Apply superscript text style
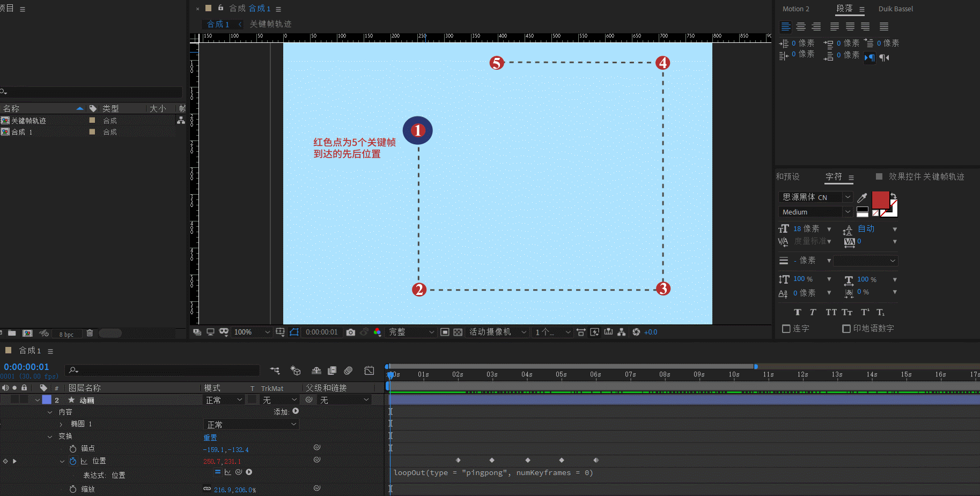 (865, 312)
